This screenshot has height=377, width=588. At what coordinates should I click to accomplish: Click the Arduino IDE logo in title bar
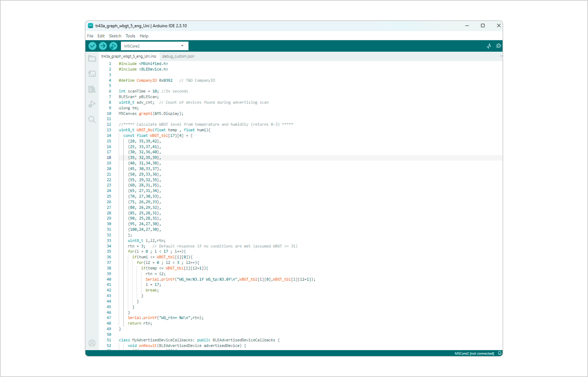click(x=91, y=26)
